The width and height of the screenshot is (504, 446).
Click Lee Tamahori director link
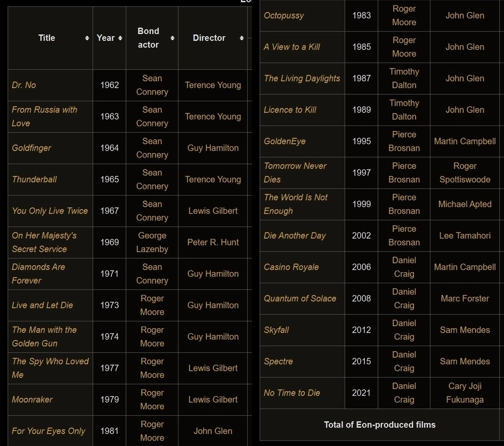(465, 235)
